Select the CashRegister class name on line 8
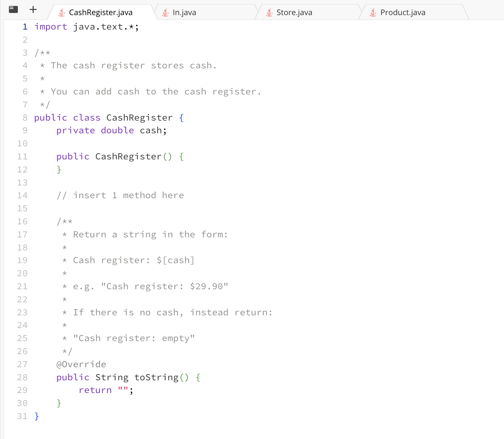The width and height of the screenshot is (504, 439). point(139,117)
